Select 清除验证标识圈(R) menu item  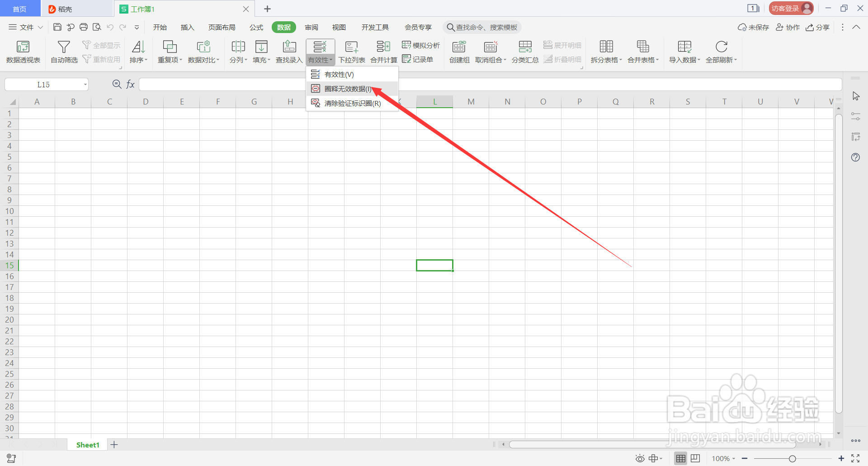pos(352,103)
